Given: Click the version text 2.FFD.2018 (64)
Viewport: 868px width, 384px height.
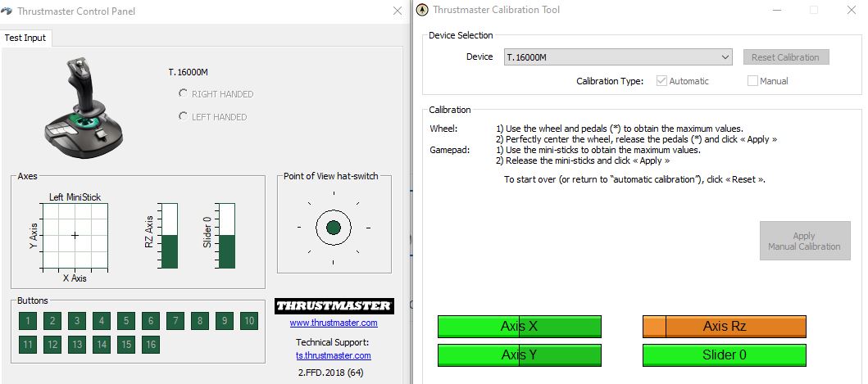Looking at the screenshot, I should 331,373.
